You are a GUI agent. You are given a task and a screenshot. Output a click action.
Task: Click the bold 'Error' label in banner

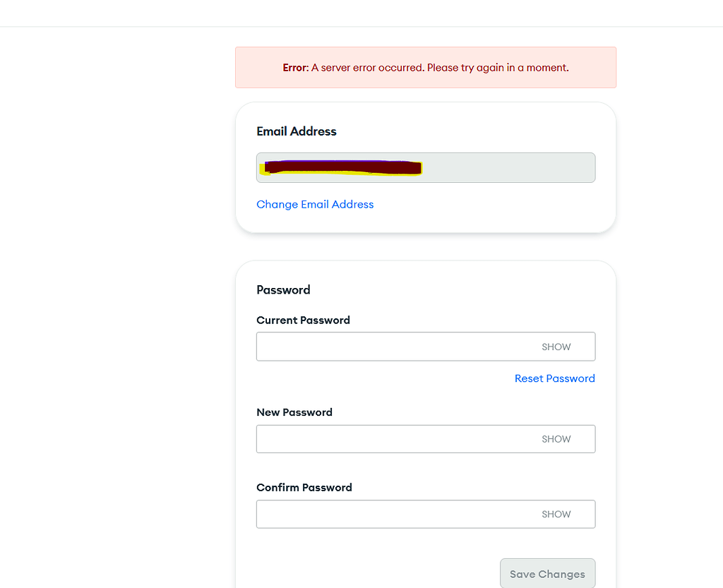(295, 68)
